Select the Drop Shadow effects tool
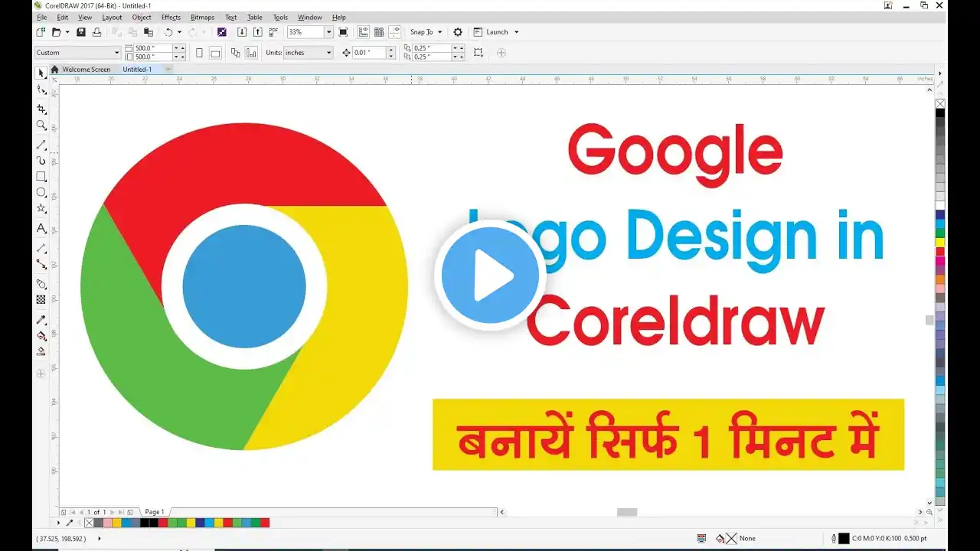Image resolution: width=980 pixels, height=551 pixels. pyautogui.click(x=41, y=284)
